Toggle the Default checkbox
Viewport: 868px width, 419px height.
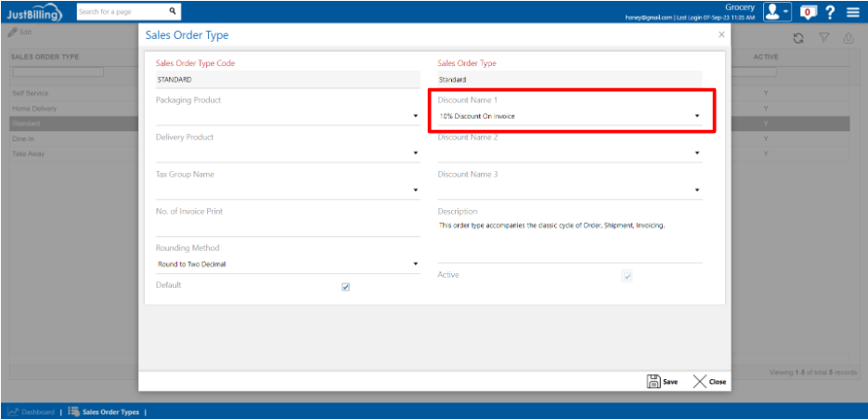[345, 287]
